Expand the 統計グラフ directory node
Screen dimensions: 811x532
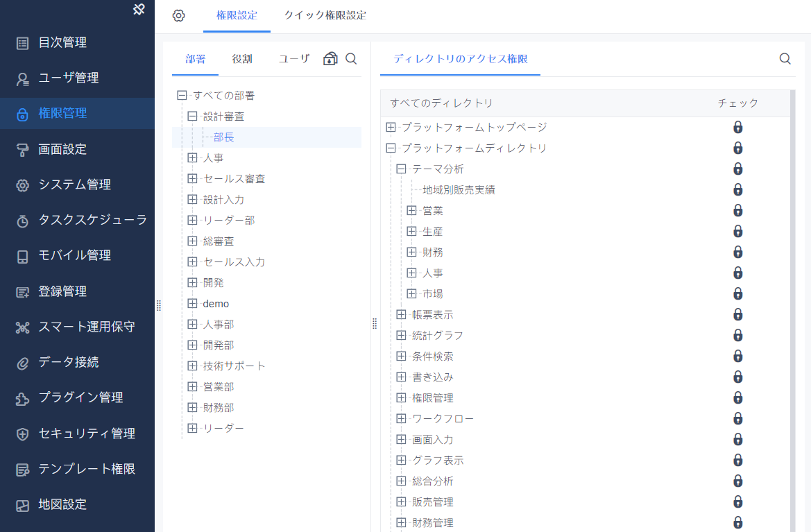click(401, 336)
